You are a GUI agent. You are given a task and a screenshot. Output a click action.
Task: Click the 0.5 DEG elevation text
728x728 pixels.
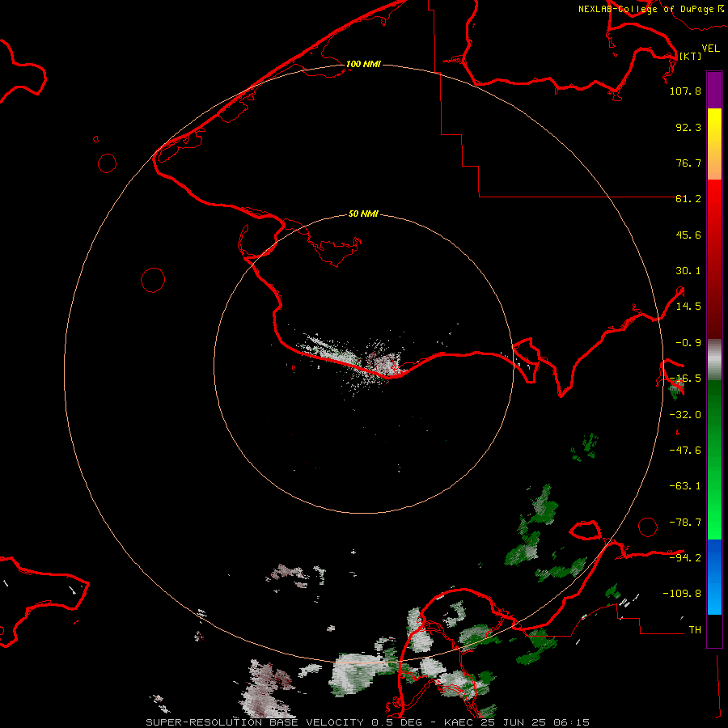pyautogui.click(x=397, y=722)
